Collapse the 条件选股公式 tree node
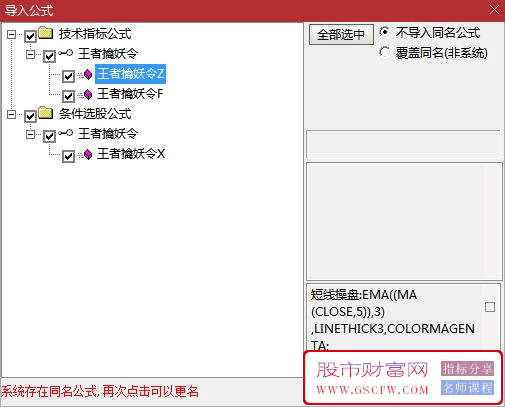505x407 pixels. pyautogui.click(x=11, y=114)
